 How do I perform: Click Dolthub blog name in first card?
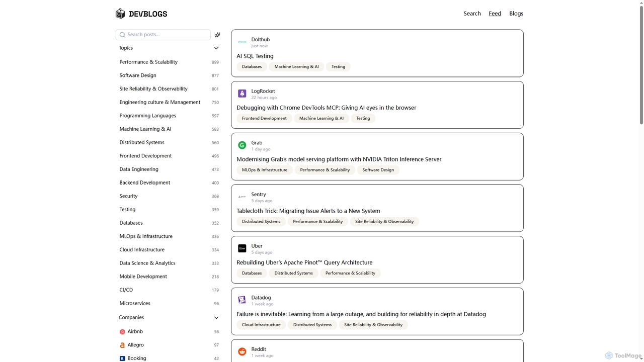(x=261, y=40)
